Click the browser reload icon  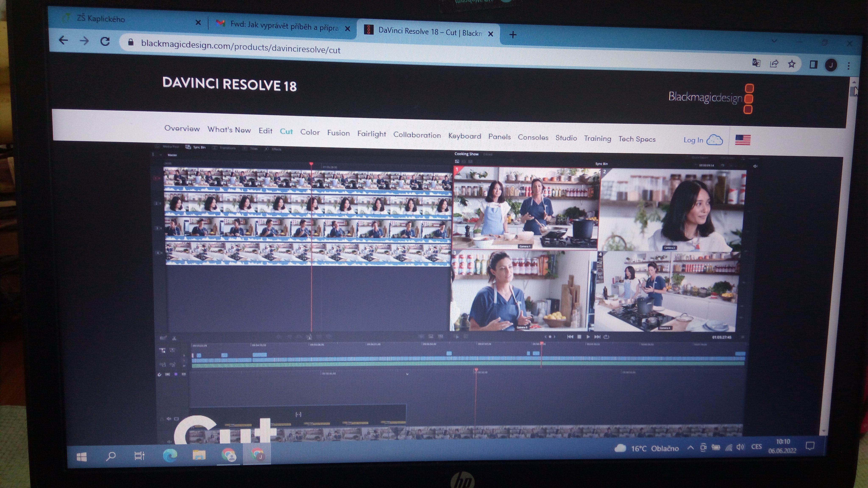[x=105, y=42]
